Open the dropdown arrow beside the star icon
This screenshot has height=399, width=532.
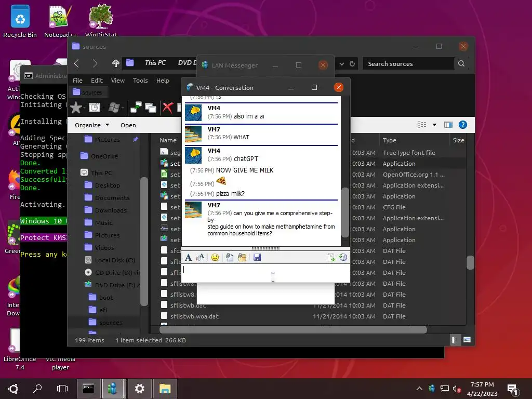pyautogui.click(x=84, y=108)
